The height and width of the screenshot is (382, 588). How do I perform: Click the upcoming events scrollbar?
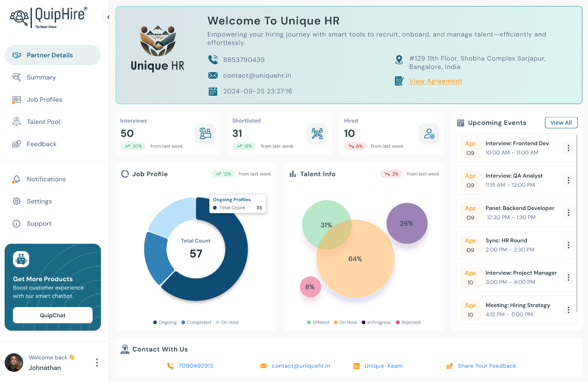click(577, 223)
